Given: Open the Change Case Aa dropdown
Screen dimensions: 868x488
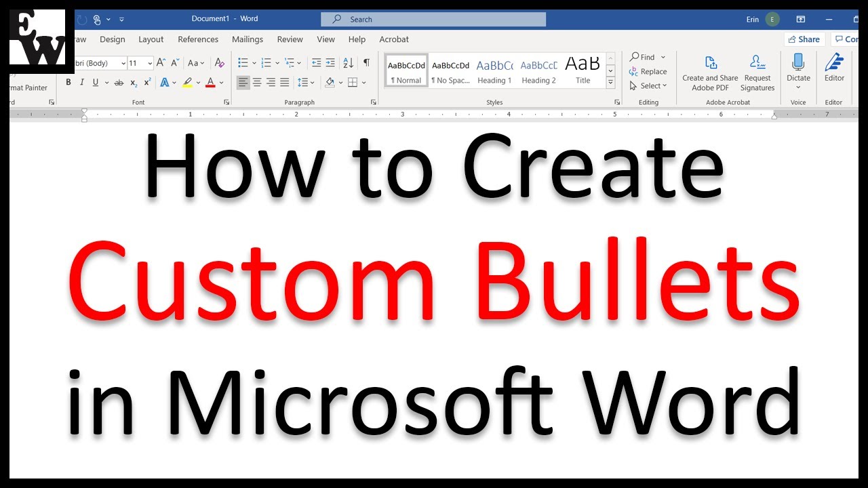Looking at the screenshot, I should click(195, 62).
